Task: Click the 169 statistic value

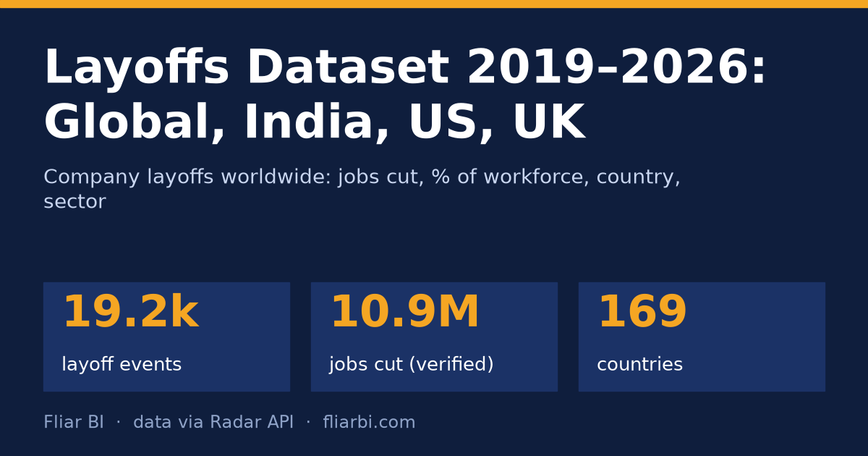Action: 642,313
